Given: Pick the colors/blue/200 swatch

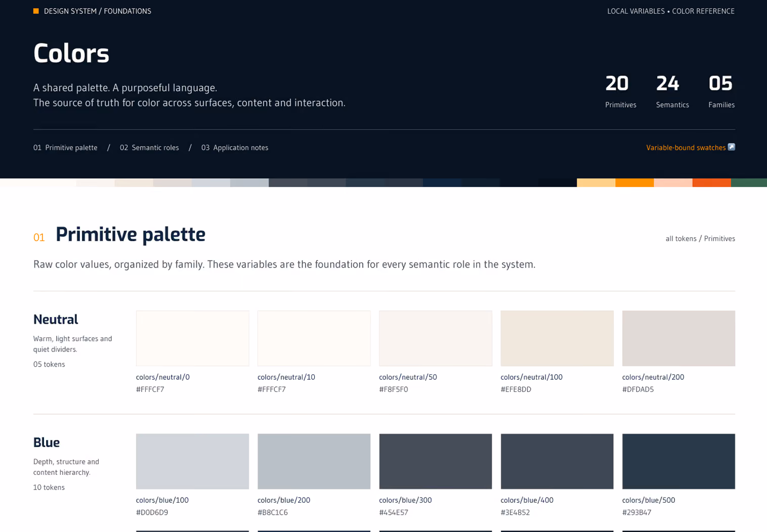Looking at the screenshot, I should pos(314,461).
